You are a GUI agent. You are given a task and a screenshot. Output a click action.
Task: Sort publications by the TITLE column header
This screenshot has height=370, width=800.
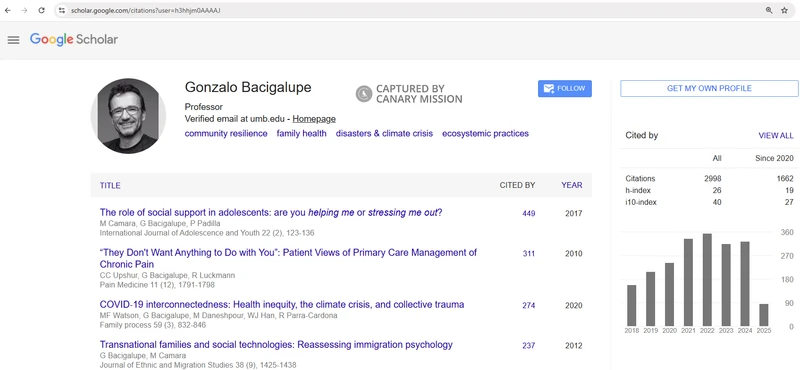[110, 185]
